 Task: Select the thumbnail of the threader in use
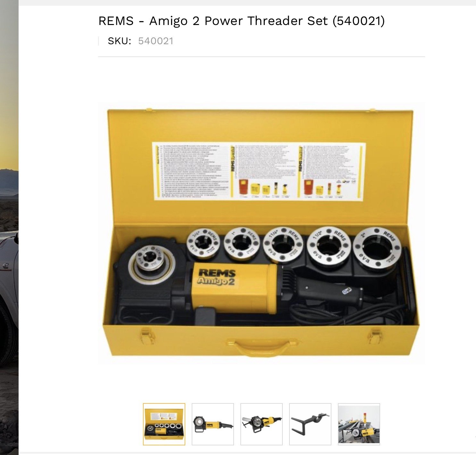tap(359, 424)
